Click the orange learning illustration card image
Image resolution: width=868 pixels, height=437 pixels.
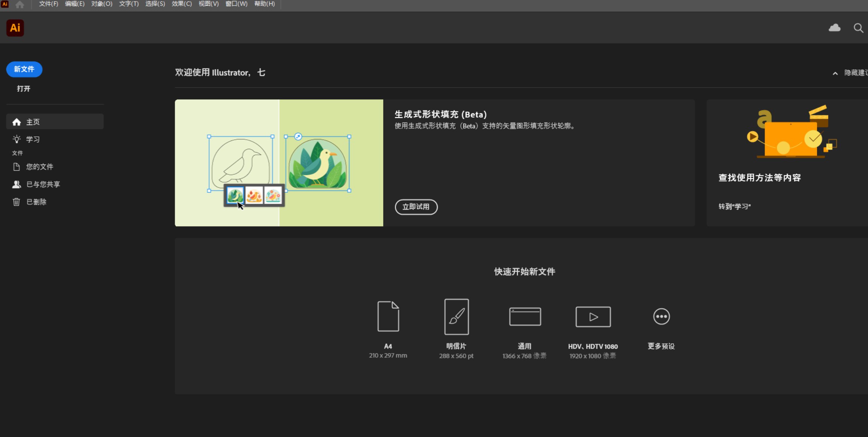point(791,132)
